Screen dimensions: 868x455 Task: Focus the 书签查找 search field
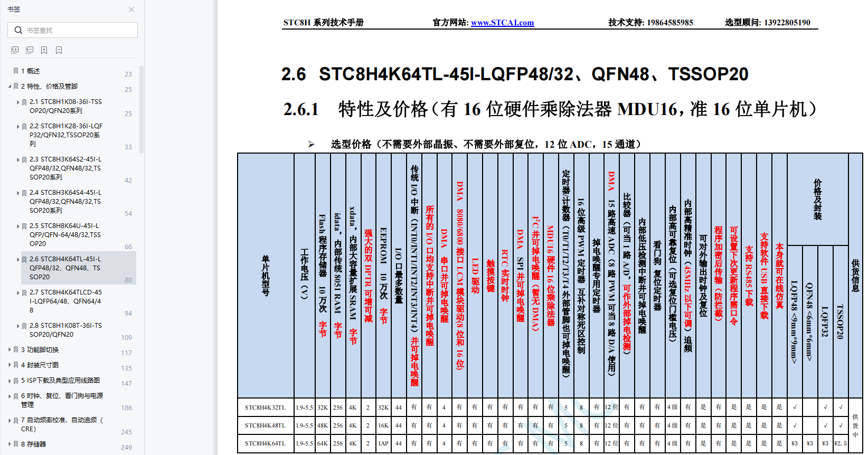(x=72, y=30)
